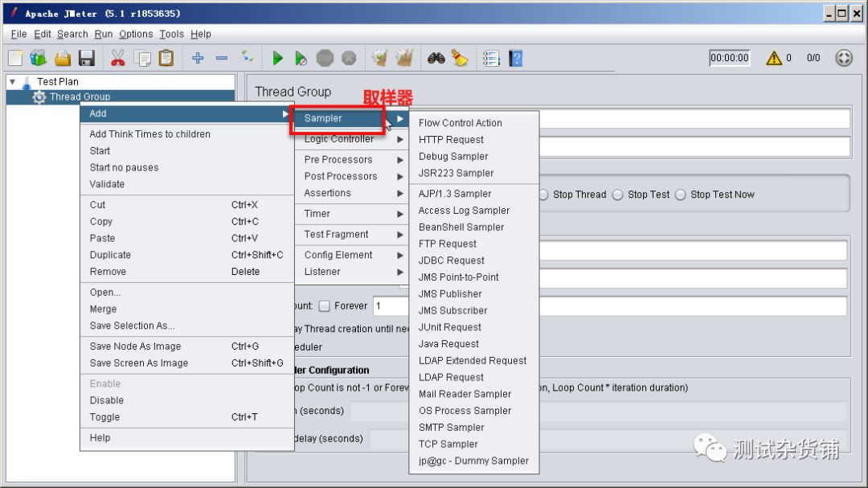
Task: Click the Copy icon in toolbar
Action: coord(142,58)
